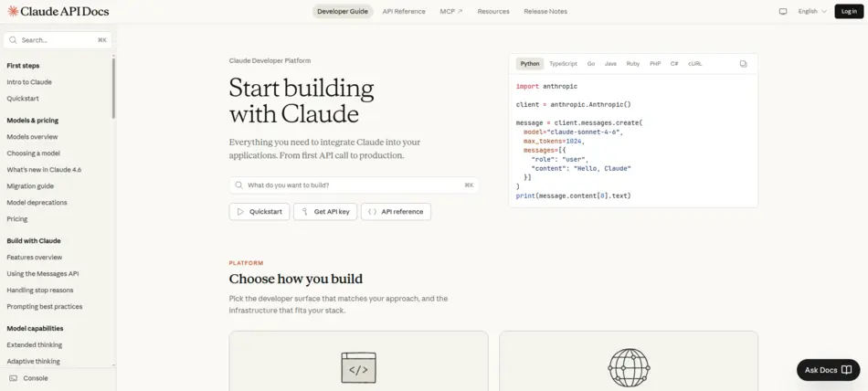The width and height of the screenshot is (868, 391).
Task: Click the API reference button
Action: pyautogui.click(x=396, y=212)
